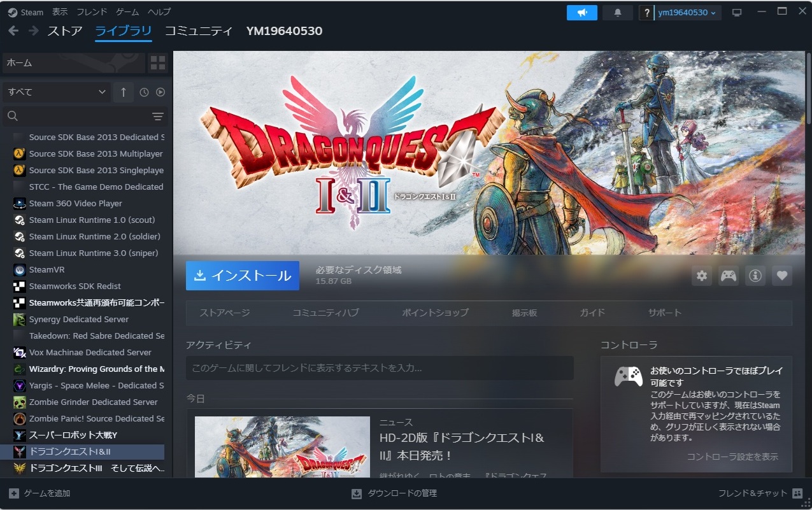
Task: Favorite the game with the heart icon
Action: [782, 275]
